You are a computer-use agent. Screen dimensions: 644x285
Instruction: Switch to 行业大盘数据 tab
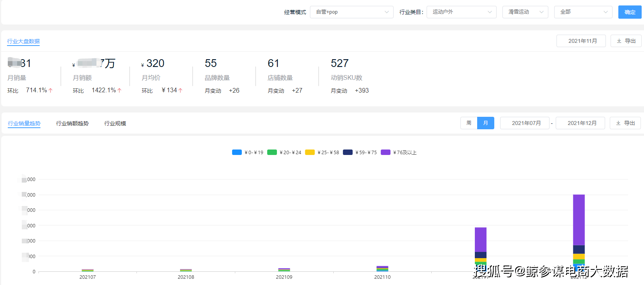(23, 41)
